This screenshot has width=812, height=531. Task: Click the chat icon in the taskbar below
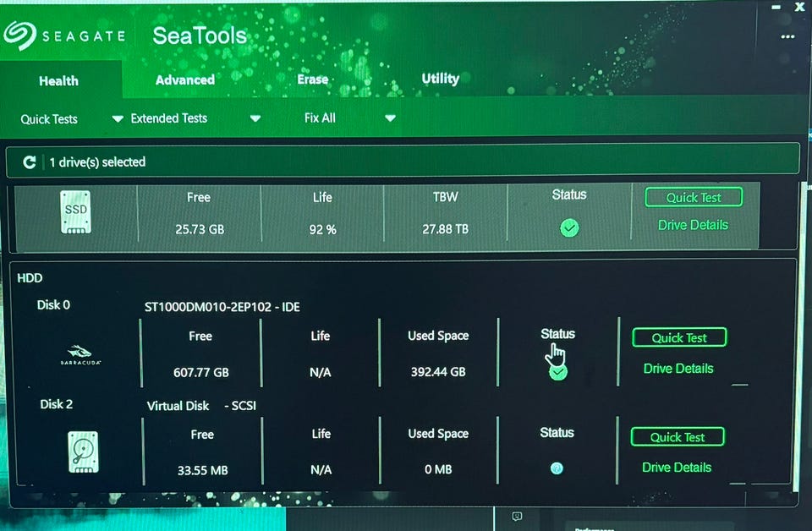pyautogui.click(x=517, y=516)
